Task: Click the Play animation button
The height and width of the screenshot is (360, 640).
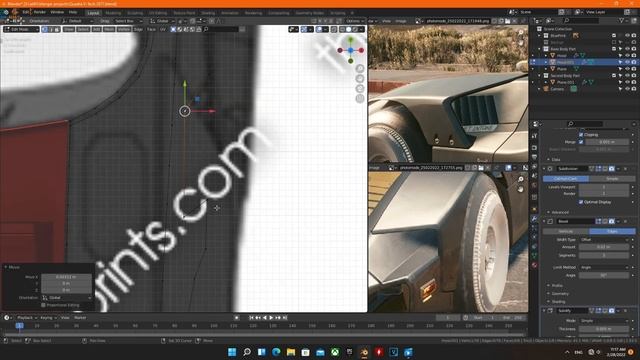Action: click(271, 318)
